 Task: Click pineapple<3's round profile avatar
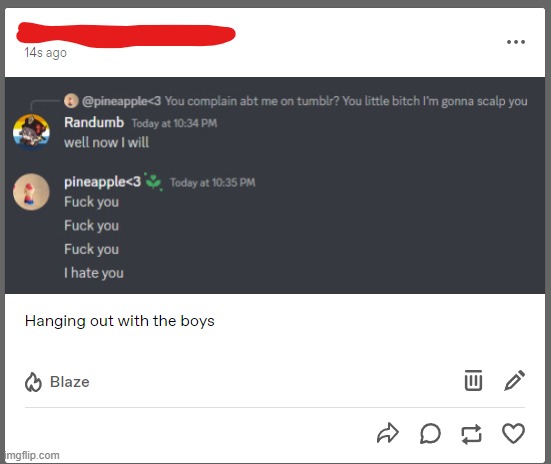pyautogui.click(x=31, y=192)
